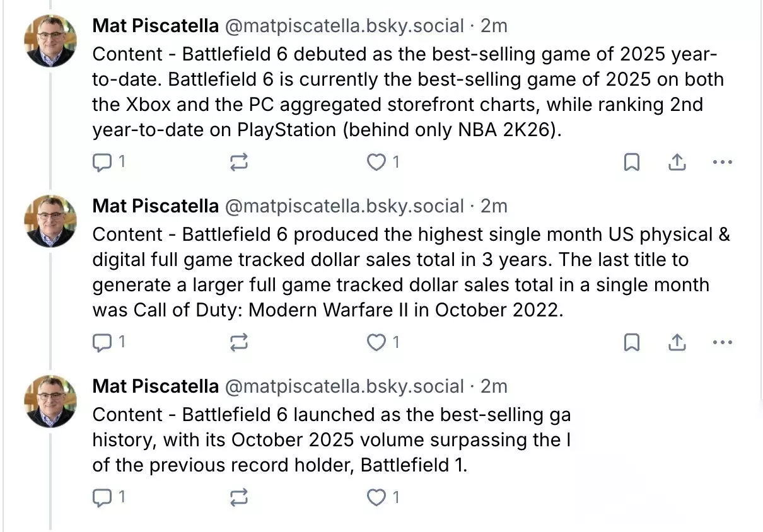
Task: Repost the best-selling game of 2025 post
Action: pyautogui.click(x=239, y=163)
